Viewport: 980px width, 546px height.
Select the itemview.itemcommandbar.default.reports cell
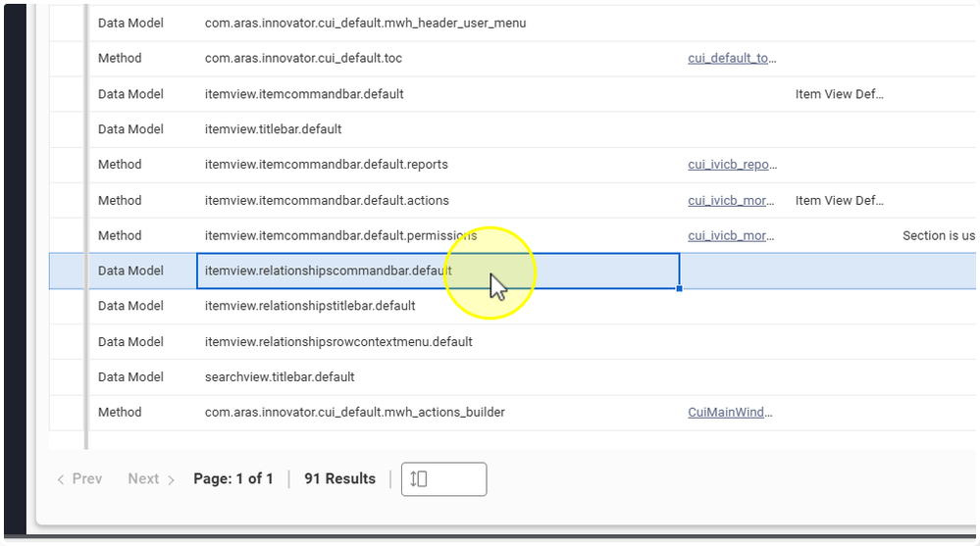click(326, 165)
